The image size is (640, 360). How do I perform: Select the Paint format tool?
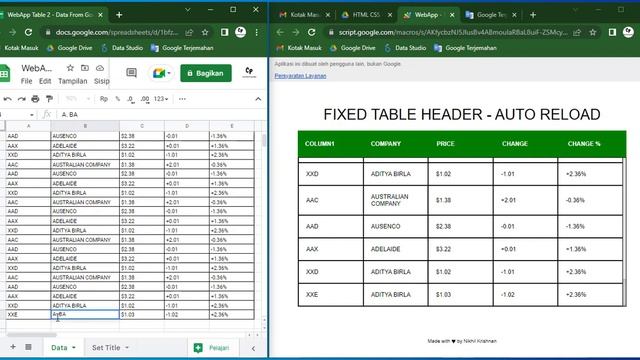[49, 99]
